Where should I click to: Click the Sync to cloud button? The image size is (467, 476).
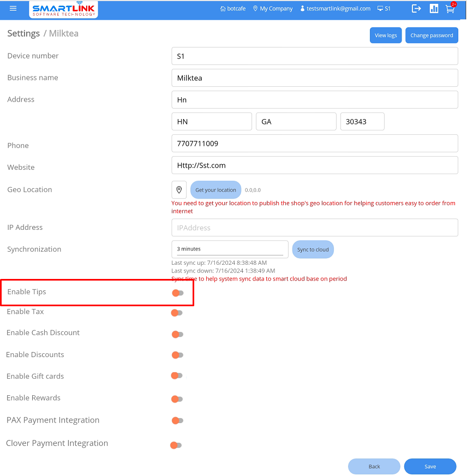pos(313,249)
